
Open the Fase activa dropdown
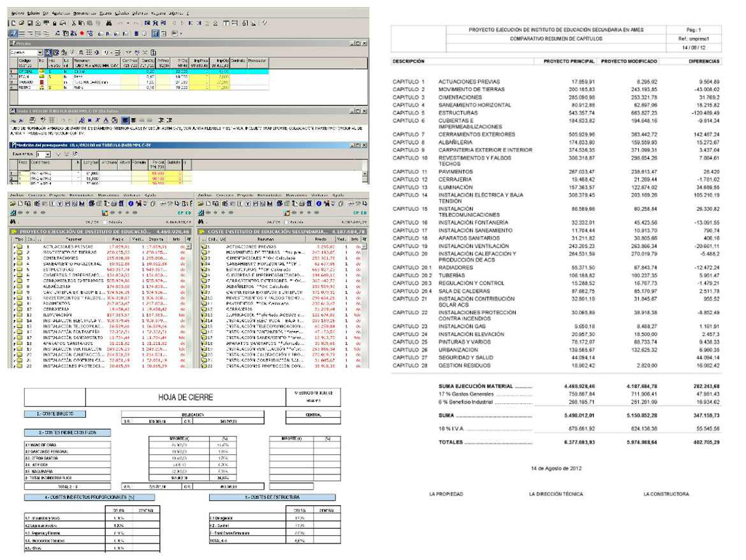(x=48, y=154)
